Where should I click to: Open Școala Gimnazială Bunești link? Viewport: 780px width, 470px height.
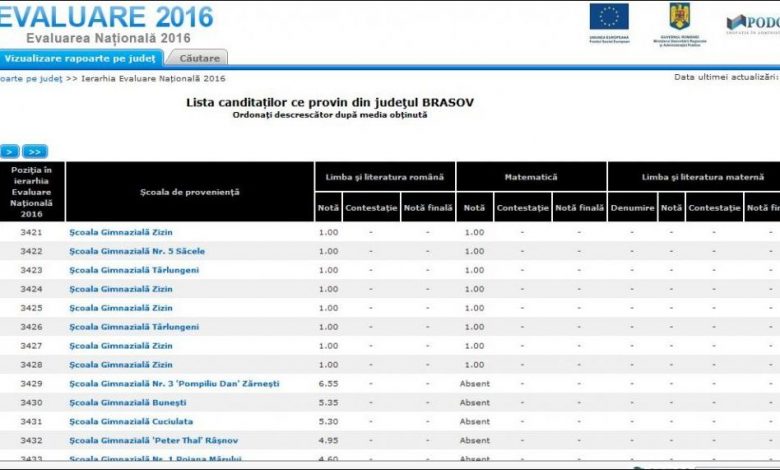click(128, 402)
